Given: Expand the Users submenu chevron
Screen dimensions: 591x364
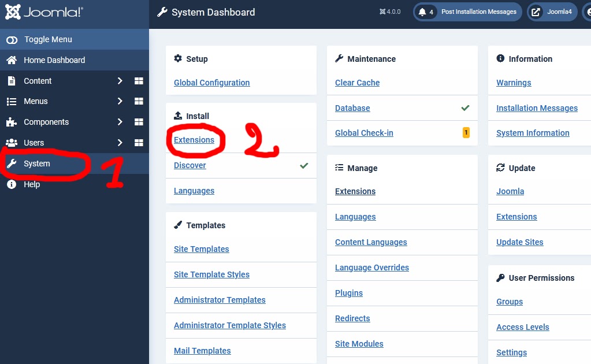Looking at the screenshot, I should pos(120,143).
